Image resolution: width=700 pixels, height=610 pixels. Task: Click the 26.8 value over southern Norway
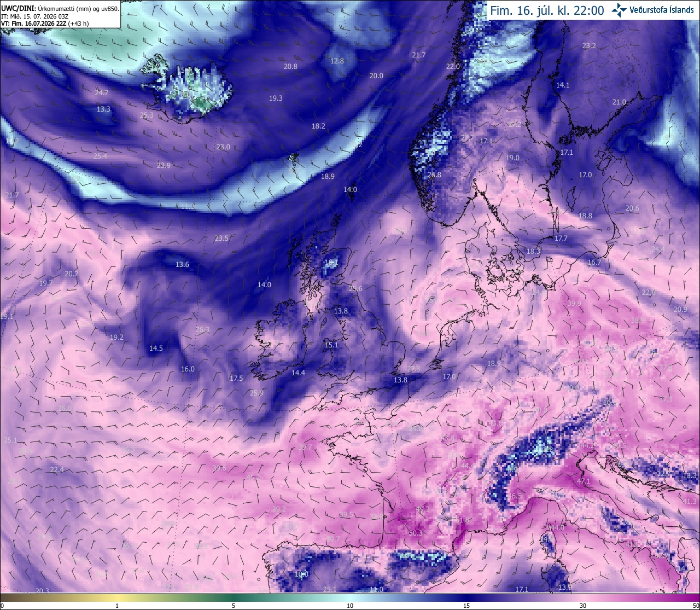(x=434, y=175)
